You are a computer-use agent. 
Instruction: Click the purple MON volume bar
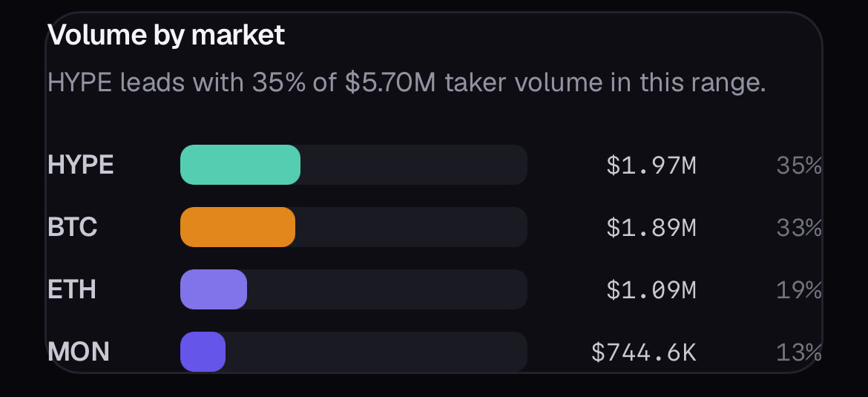pyautogui.click(x=203, y=352)
